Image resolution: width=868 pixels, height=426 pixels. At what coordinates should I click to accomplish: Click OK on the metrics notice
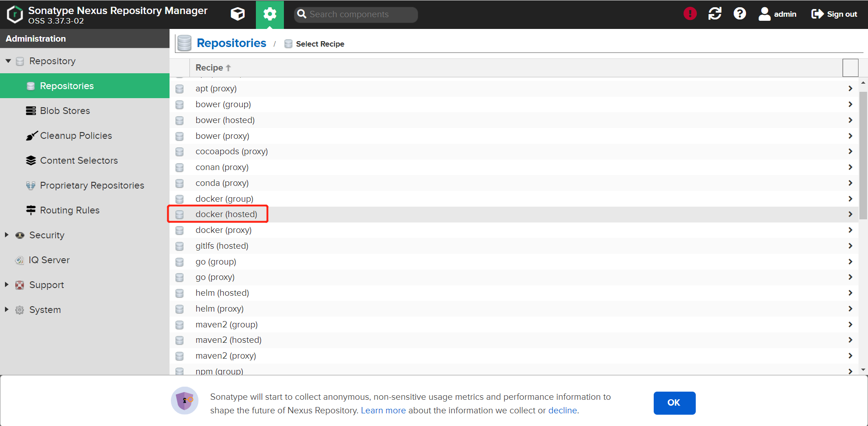coord(674,403)
